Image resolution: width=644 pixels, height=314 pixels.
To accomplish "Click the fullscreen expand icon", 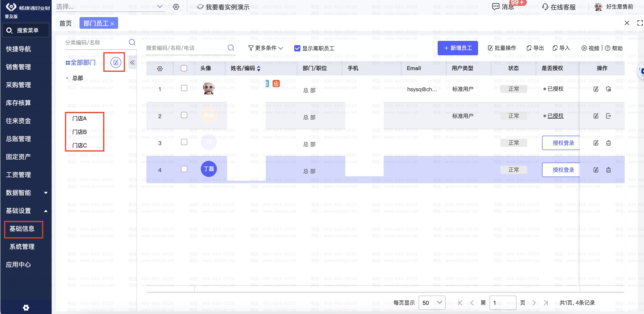I will (x=640, y=23).
